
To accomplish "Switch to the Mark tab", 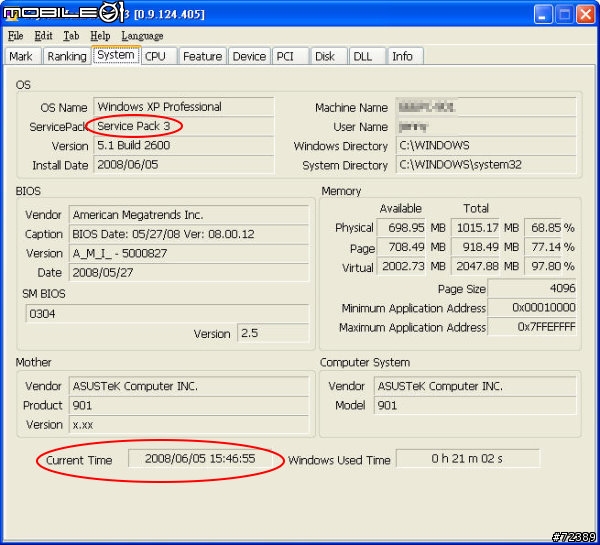I will (22, 56).
